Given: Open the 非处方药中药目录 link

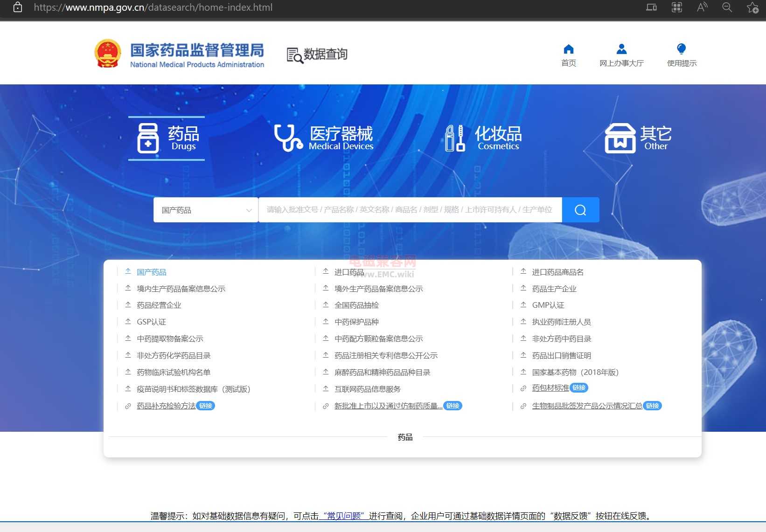Looking at the screenshot, I should (x=561, y=339).
